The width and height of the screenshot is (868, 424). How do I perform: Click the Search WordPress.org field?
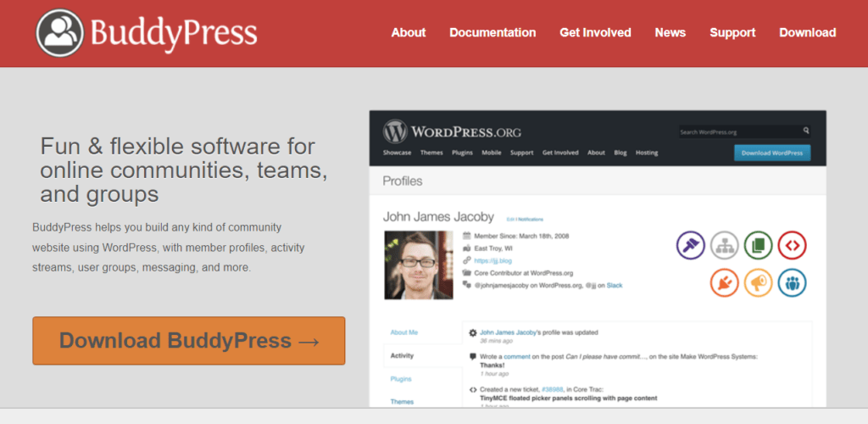(x=739, y=131)
